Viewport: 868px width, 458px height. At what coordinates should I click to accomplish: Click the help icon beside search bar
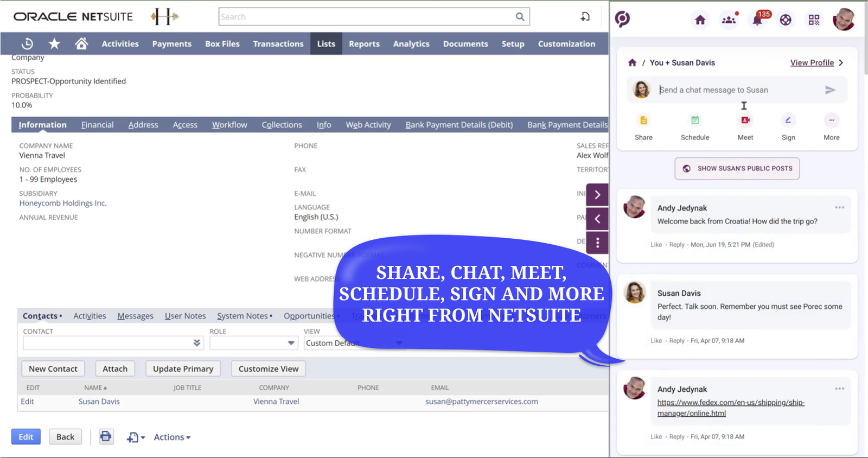click(585, 17)
